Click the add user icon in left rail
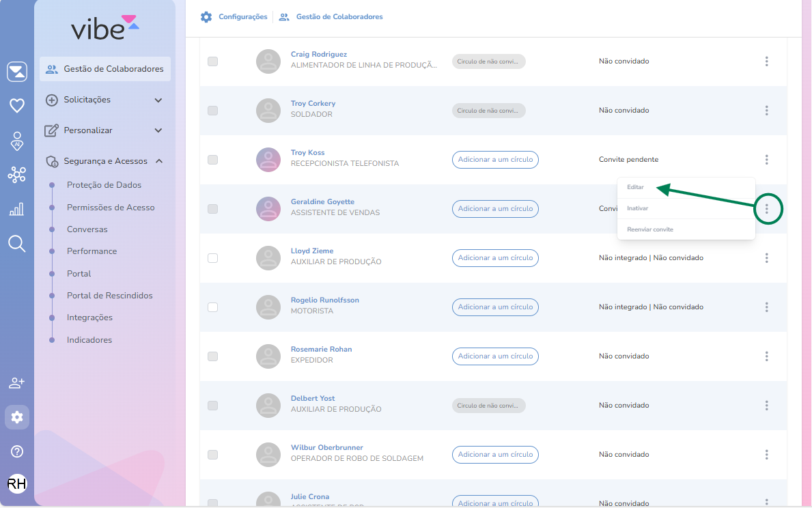The image size is (812, 508). (x=17, y=383)
